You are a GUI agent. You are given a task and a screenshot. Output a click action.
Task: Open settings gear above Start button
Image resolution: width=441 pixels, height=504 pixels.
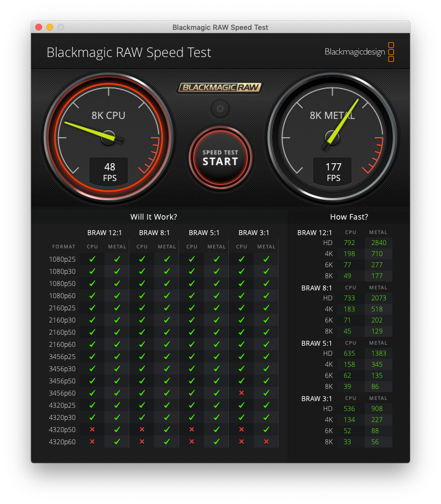[220, 108]
